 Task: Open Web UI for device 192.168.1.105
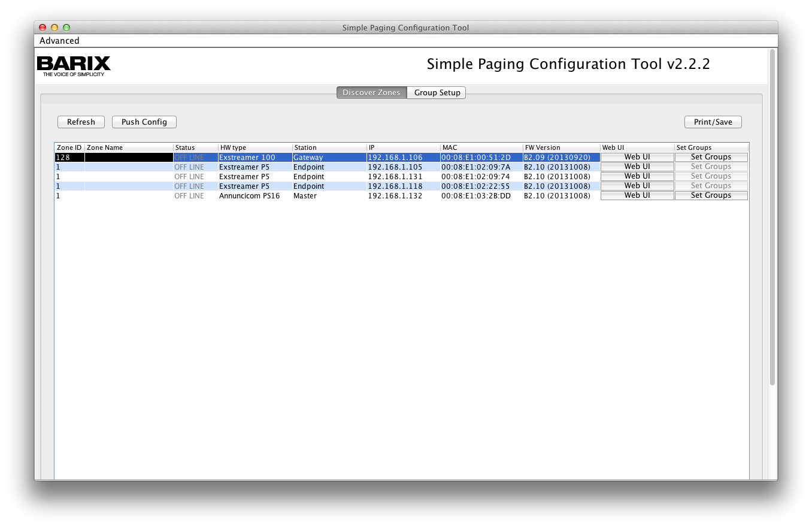coord(637,167)
